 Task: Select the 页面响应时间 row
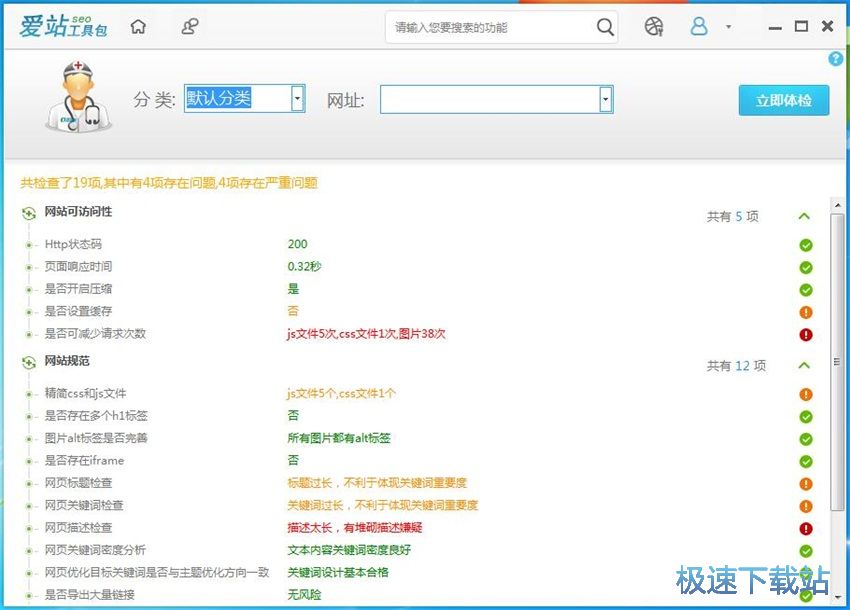pyautogui.click(x=420, y=267)
